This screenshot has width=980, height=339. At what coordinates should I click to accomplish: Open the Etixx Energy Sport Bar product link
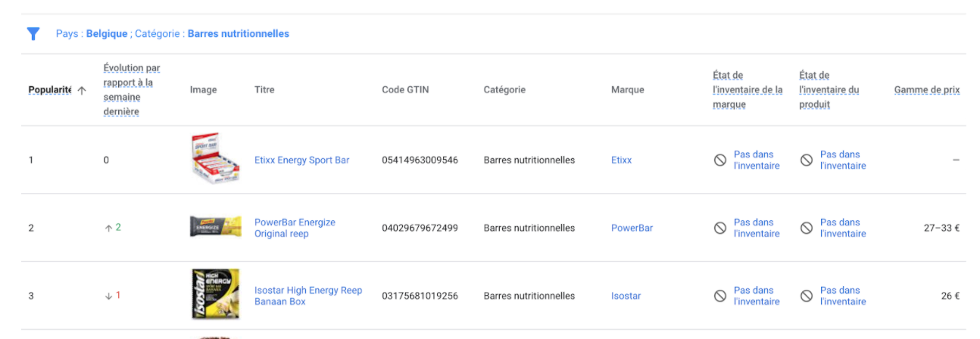coord(301,160)
